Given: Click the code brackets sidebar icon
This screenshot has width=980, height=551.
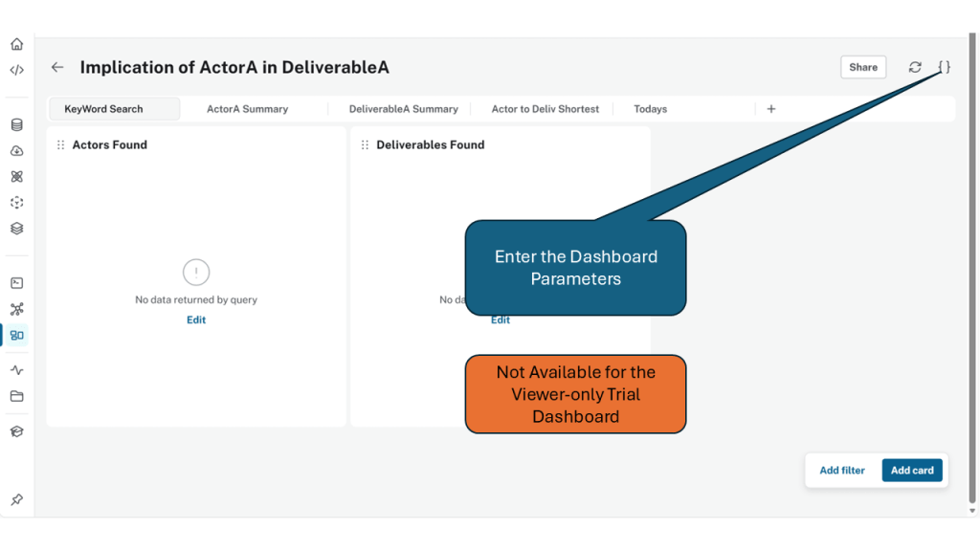Looking at the screenshot, I should click(16, 70).
